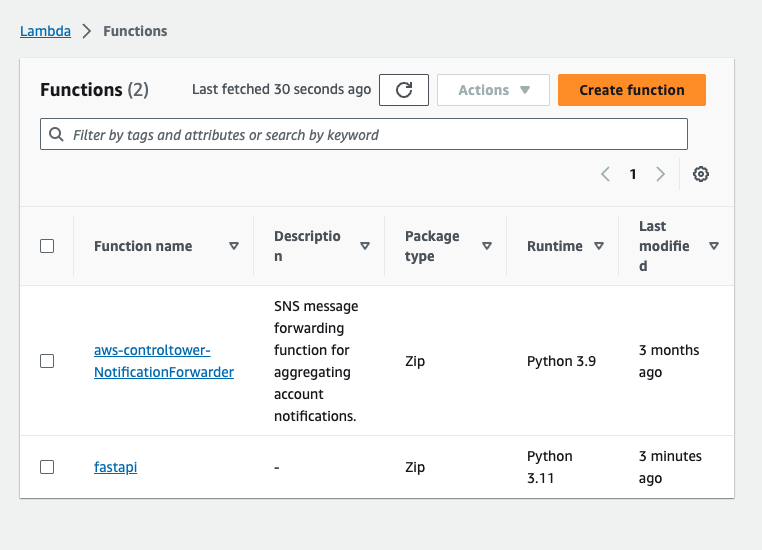Sort by Runtime column arrow
762x550 pixels.
(x=599, y=246)
